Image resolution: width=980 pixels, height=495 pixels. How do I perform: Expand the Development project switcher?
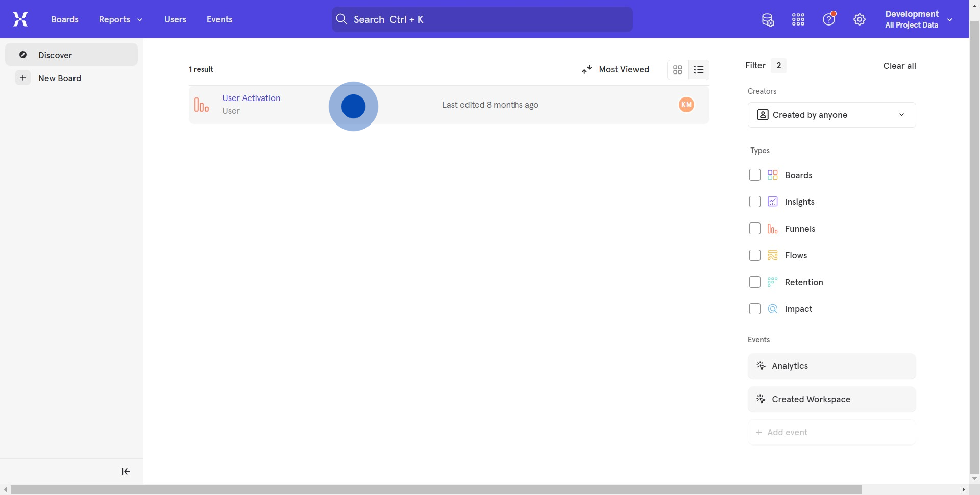(918, 19)
